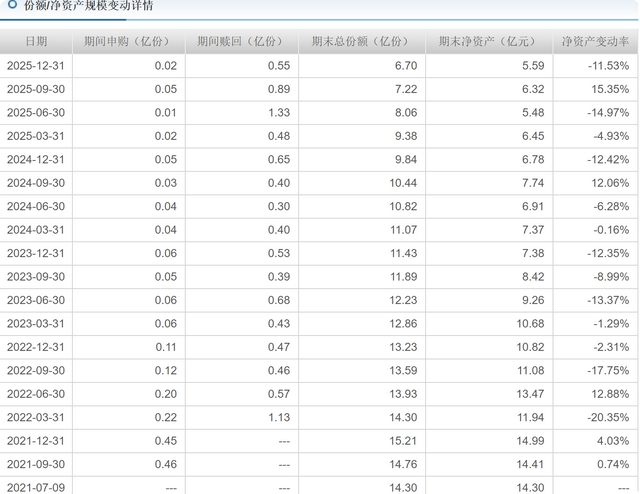Click redemption value 0.89

(x=279, y=89)
